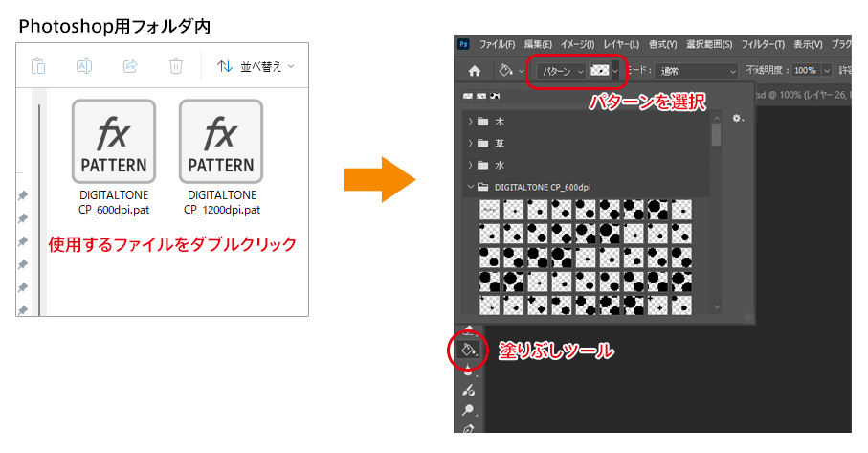Open the pattern panel gear settings menu

pos(737,119)
